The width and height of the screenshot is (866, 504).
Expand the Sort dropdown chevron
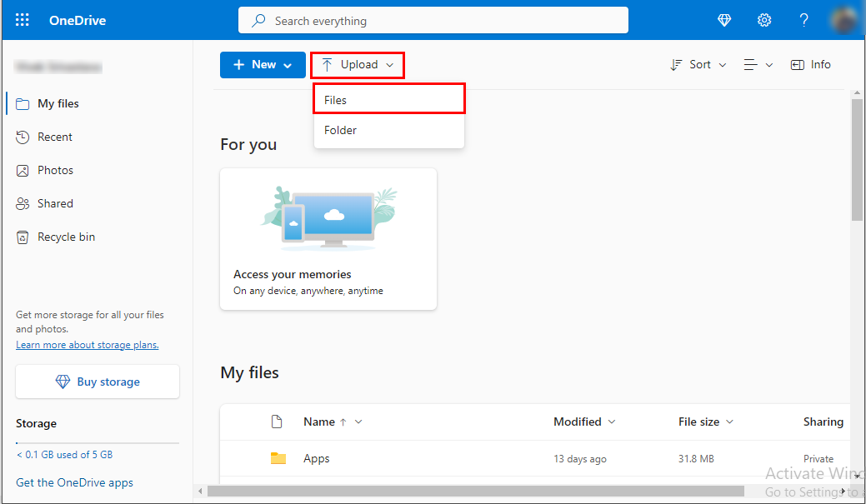(723, 65)
